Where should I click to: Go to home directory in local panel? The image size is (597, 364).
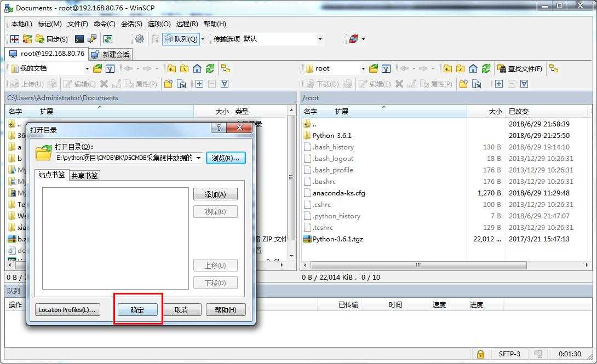coord(197,68)
